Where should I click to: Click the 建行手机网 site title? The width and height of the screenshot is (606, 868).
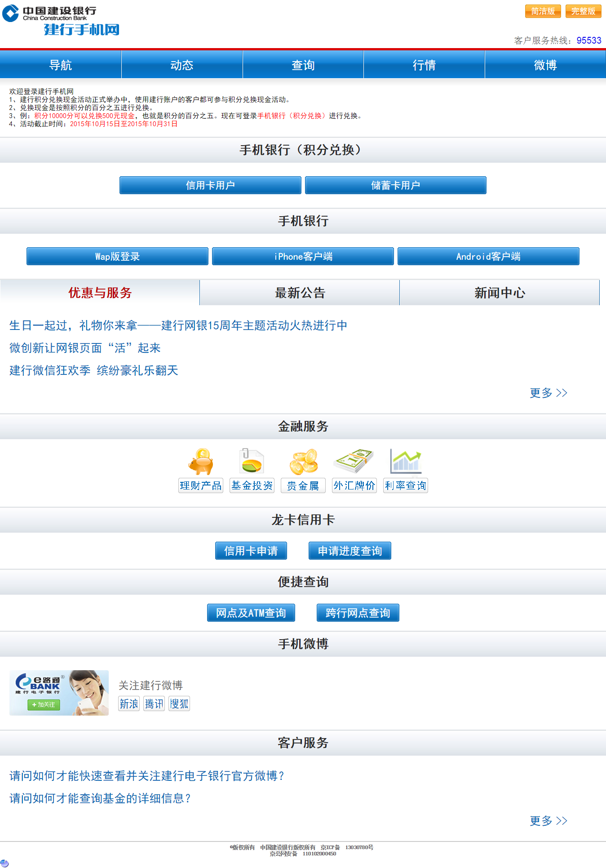click(82, 30)
